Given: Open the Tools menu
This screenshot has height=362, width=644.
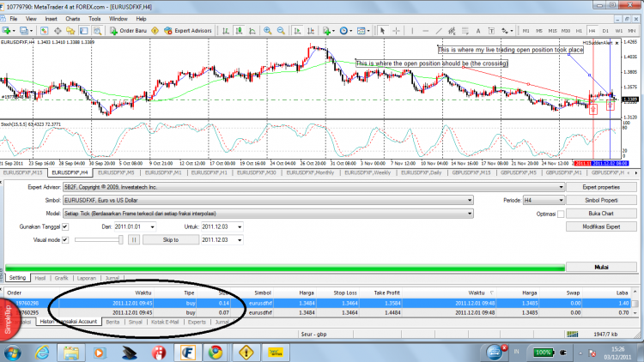Looking at the screenshot, I should pos(94,19).
